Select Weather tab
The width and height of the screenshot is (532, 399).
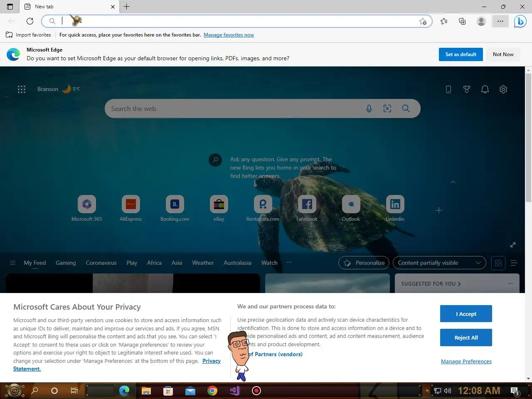[x=203, y=263]
